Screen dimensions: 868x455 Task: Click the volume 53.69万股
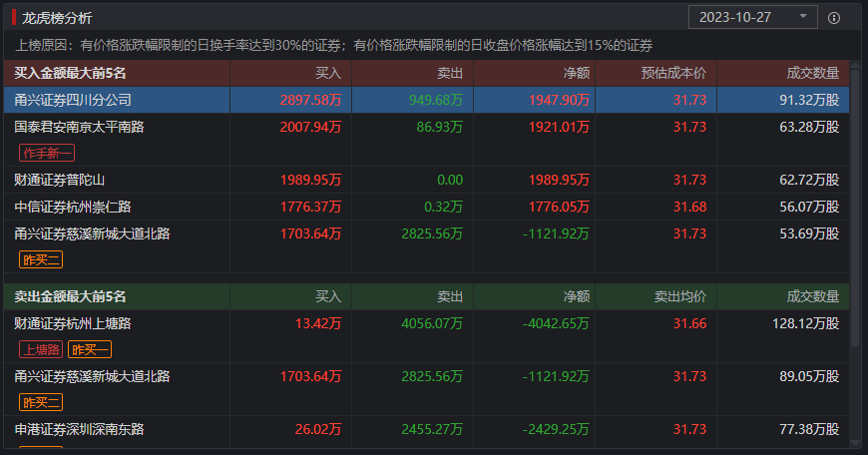809,233
